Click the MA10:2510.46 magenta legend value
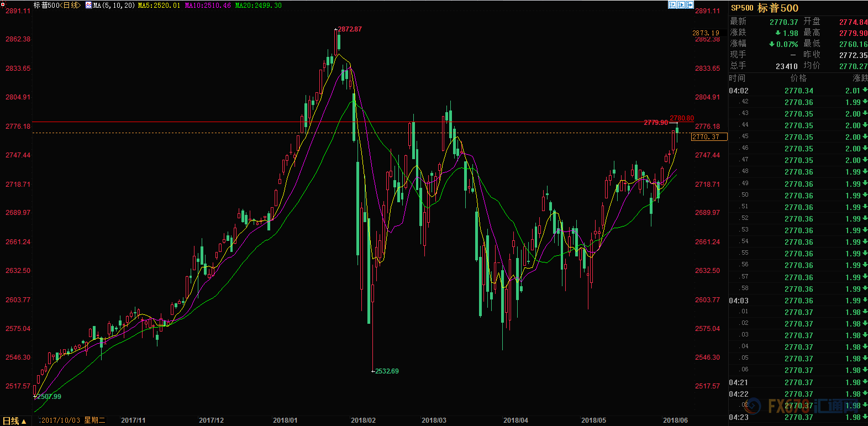The image size is (868, 426). [208, 5]
